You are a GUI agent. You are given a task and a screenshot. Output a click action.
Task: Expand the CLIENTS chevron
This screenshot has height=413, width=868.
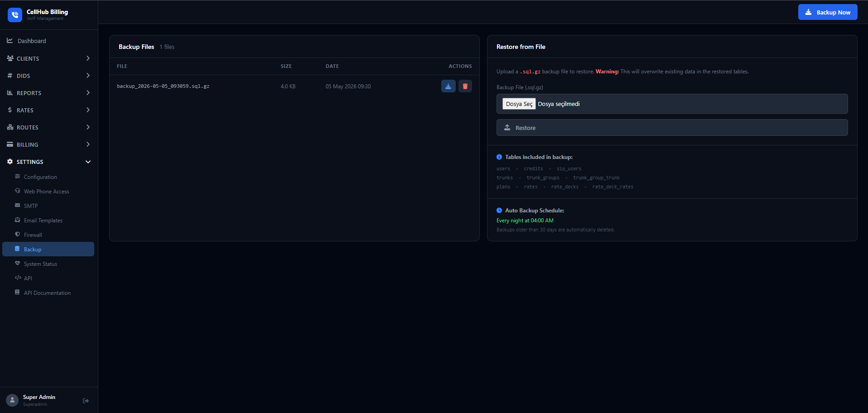tap(88, 58)
